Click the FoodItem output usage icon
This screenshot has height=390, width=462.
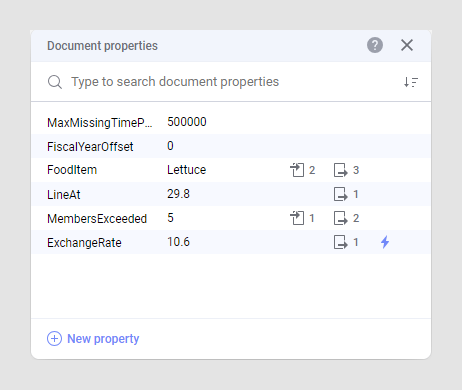pyautogui.click(x=340, y=170)
